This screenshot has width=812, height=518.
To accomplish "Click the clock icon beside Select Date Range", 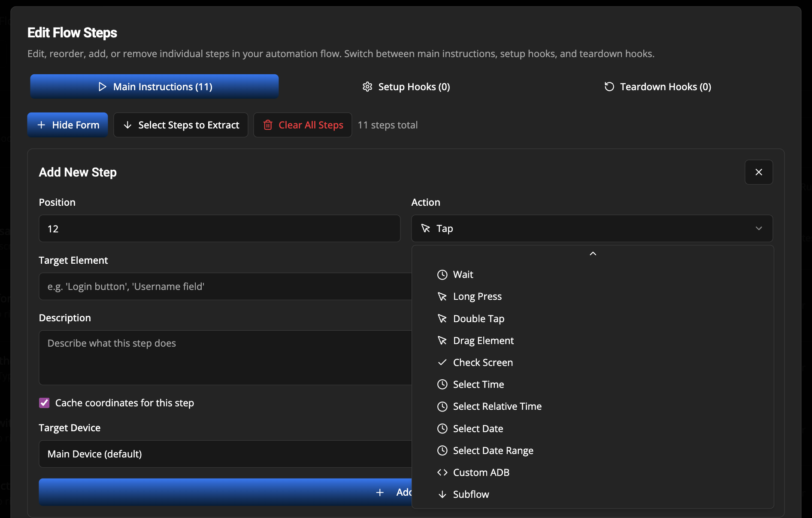I will click(442, 451).
